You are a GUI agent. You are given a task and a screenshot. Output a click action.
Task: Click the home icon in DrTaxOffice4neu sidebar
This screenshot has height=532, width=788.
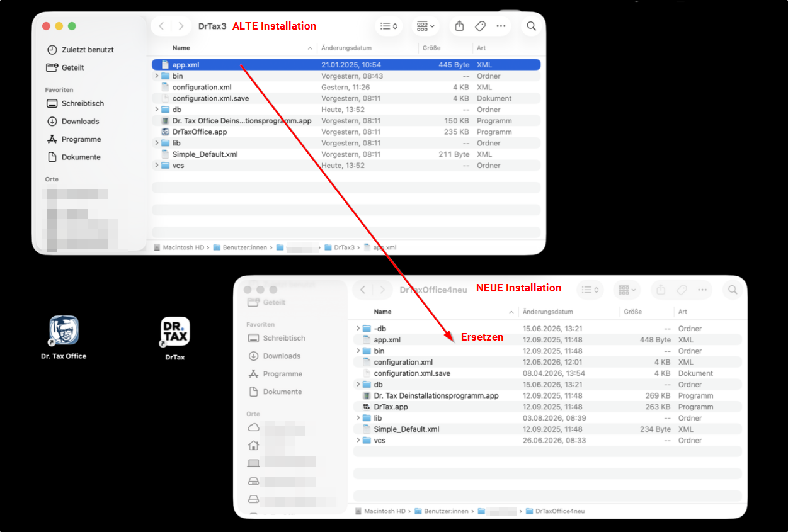[253, 445]
